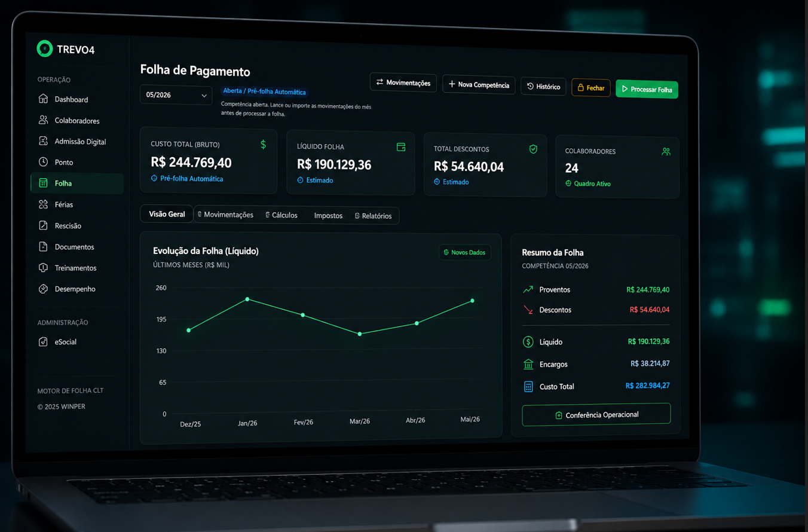Click the shield icon on Total Descontos card
The height and width of the screenshot is (532, 808).
[533, 149]
